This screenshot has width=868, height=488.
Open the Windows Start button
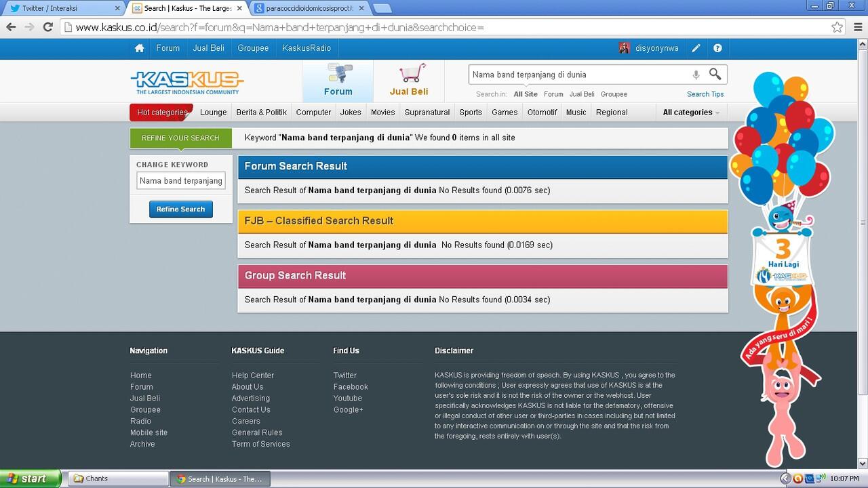(31, 479)
